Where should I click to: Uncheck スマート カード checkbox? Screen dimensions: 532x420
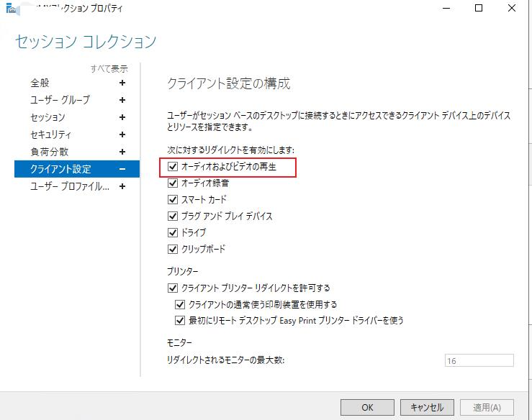(x=173, y=199)
